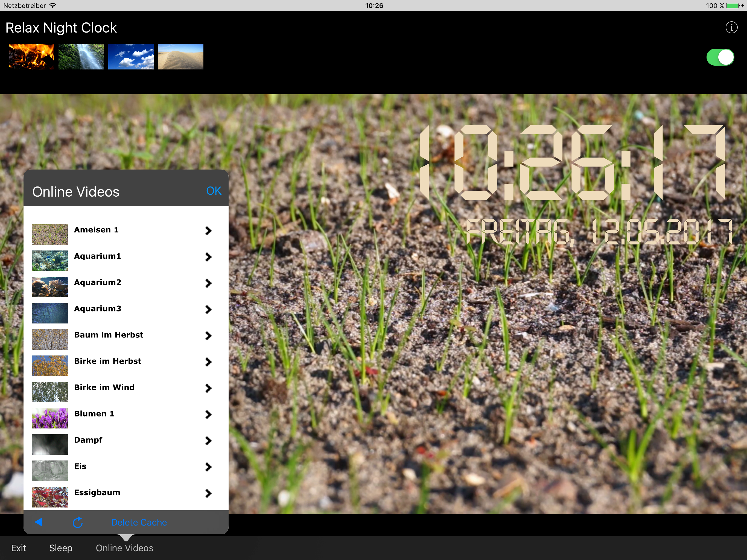
Task: Confirm with OK in Online Videos popup
Action: pyautogui.click(x=214, y=191)
